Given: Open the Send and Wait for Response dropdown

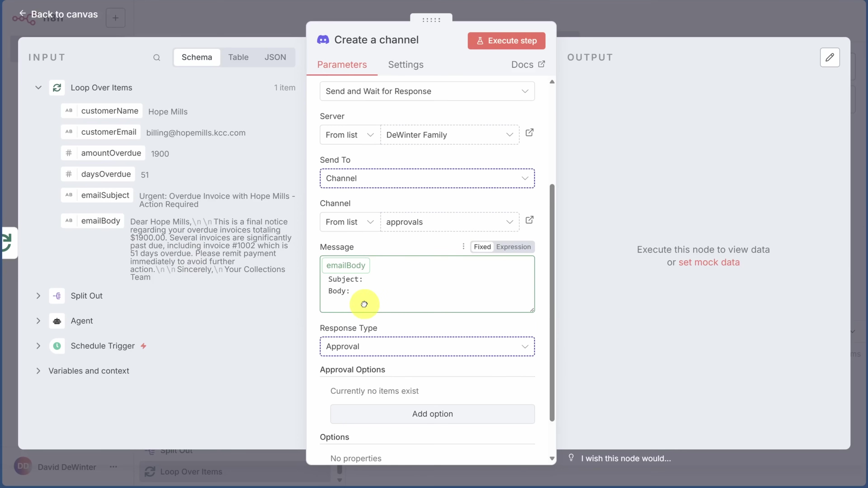Looking at the screenshot, I should [x=427, y=91].
